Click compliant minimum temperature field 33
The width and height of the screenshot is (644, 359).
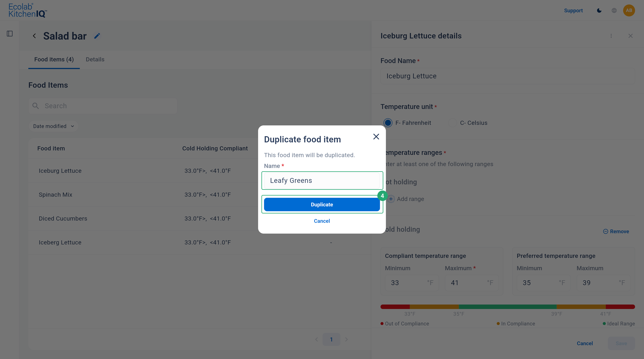pyautogui.click(x=412, y=283)
